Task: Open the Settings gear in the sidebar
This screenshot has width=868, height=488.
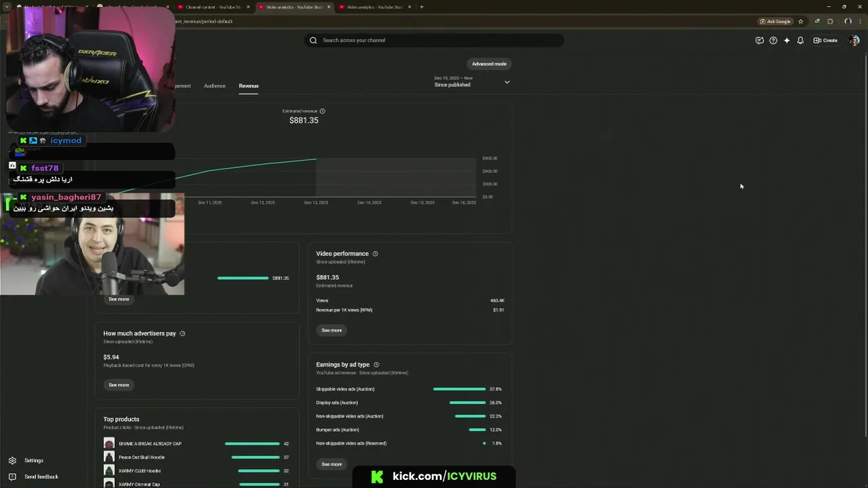Action: point(12,460)
